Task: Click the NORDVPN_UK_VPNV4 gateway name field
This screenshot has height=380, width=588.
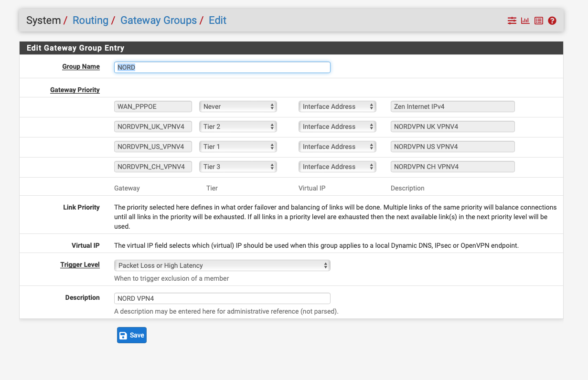Action: point(153,127)
